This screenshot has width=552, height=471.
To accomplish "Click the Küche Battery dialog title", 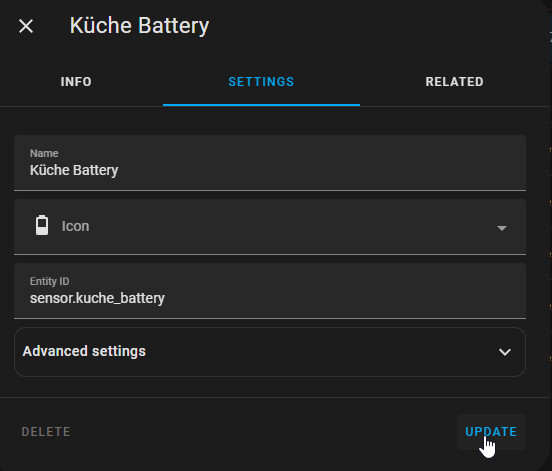I will click(x=139, y=26).
